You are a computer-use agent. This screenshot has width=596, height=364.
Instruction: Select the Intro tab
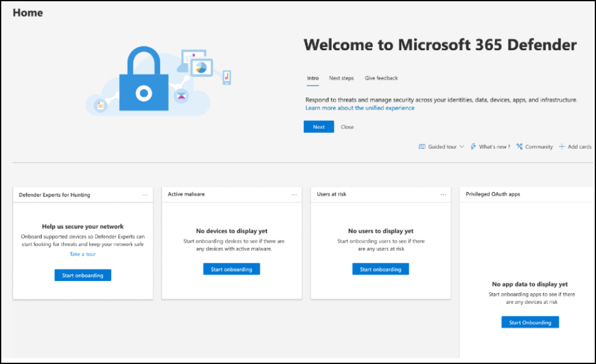pos(313,78)
